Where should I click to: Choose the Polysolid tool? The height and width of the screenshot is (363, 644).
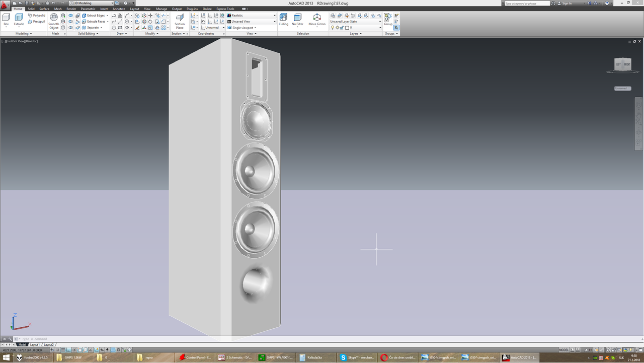(36, 16)
